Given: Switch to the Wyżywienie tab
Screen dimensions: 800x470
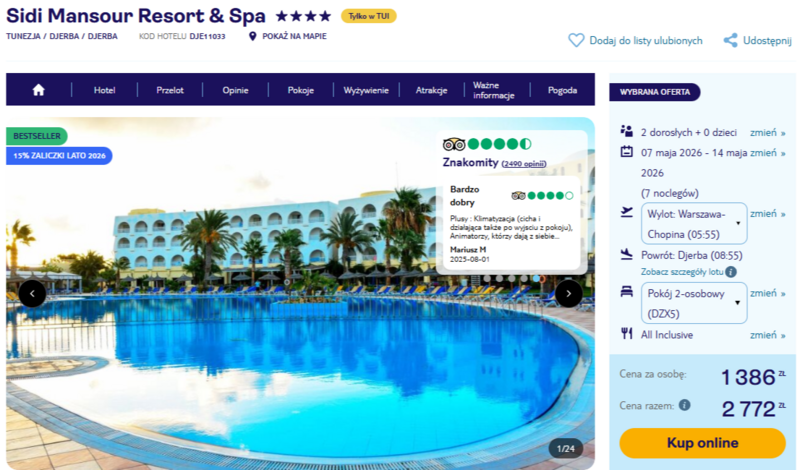Looking at the screenshot, I should (x=366, y=90).
